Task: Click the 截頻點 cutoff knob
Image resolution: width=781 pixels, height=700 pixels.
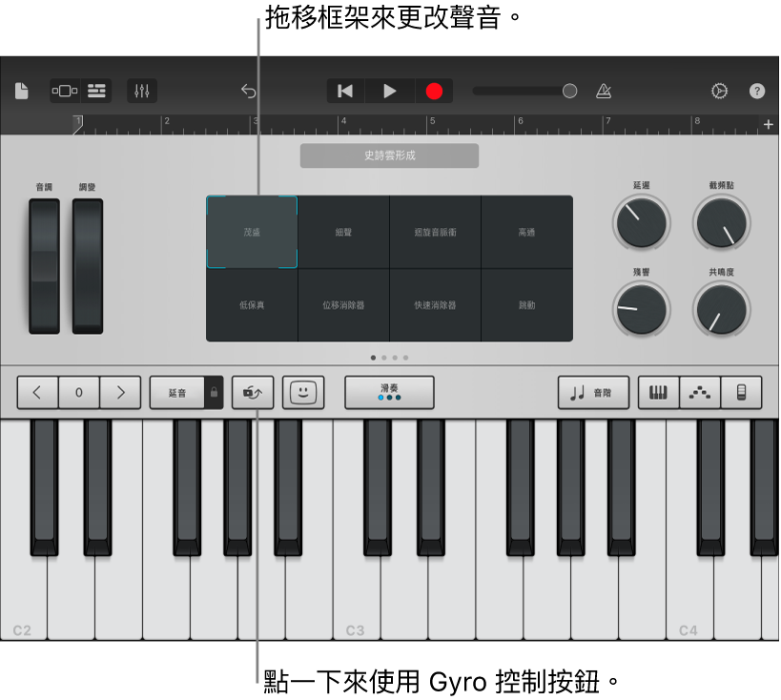Action: click(x=721, y=223)
